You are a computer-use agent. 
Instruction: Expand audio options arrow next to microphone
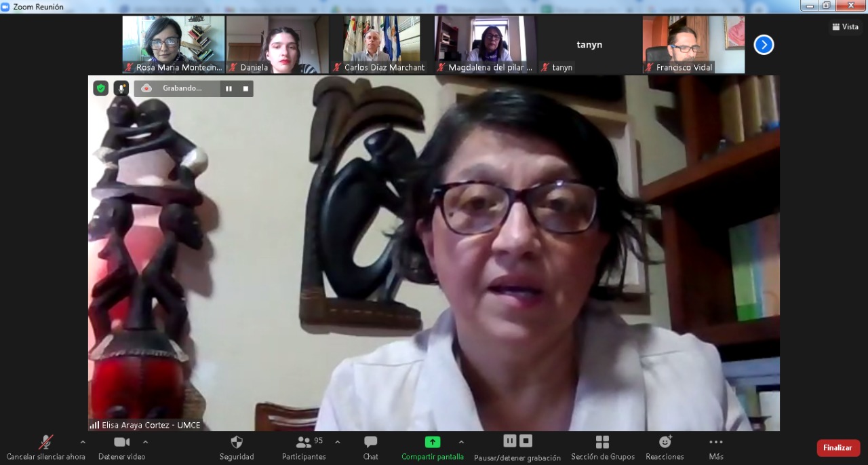coord(83,442)
